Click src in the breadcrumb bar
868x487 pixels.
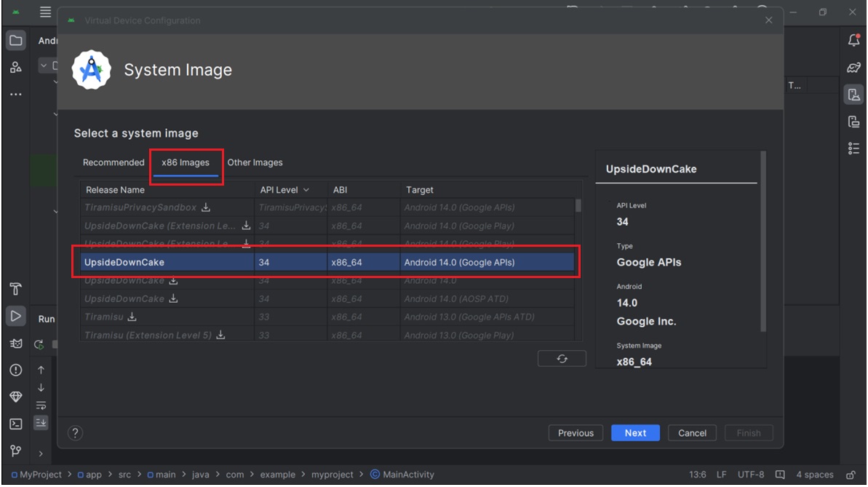tap(124, 475)
